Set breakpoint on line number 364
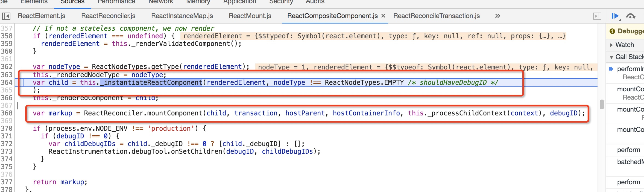The height and width of the screenshot is (192, 644). 7,83
